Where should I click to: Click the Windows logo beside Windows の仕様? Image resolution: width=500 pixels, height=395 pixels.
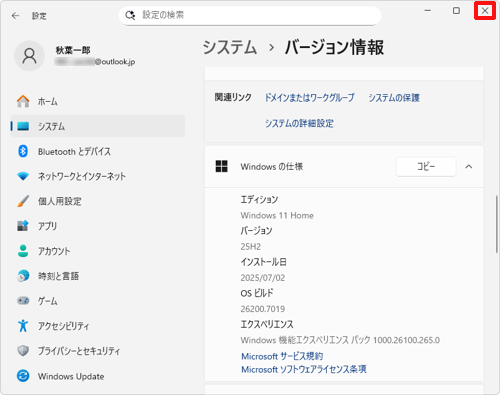coord(221,166)
